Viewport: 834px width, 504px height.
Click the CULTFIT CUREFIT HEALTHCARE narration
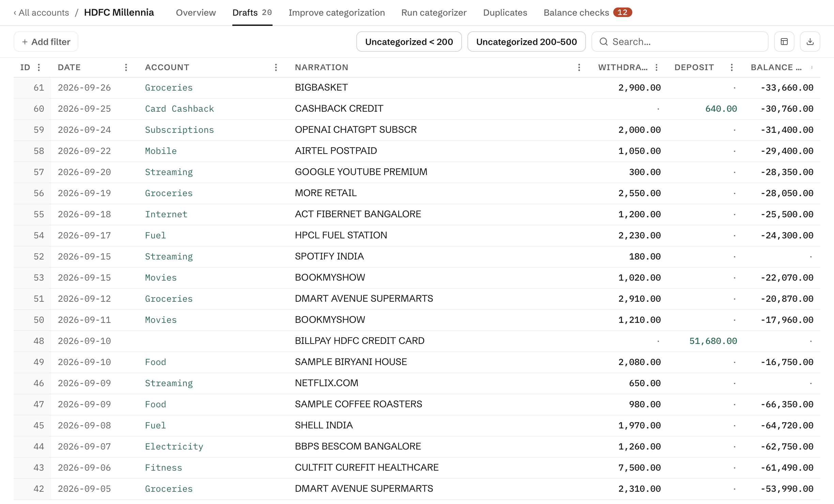click(367, 468)
